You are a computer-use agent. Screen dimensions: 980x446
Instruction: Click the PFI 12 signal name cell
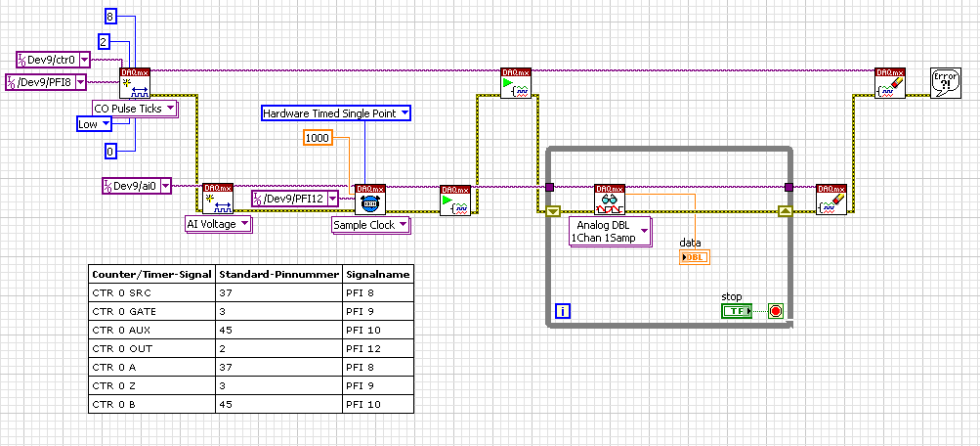tap(377, 348)
